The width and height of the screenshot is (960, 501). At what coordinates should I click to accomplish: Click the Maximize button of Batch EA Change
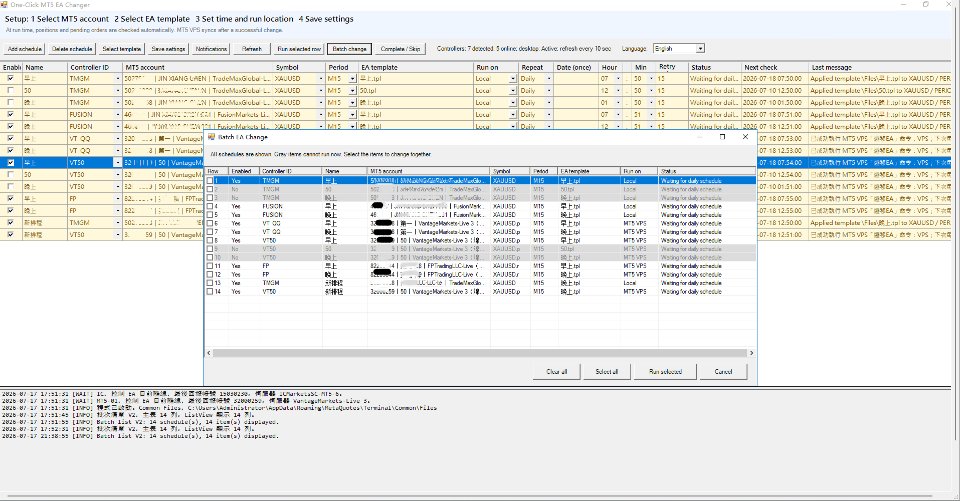tap(722, 137)
